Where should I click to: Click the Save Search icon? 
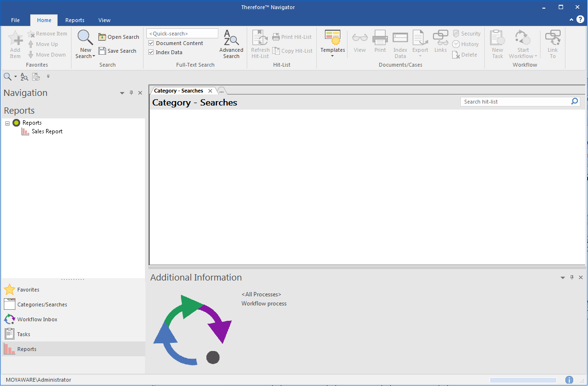click(x=102, y=51)
